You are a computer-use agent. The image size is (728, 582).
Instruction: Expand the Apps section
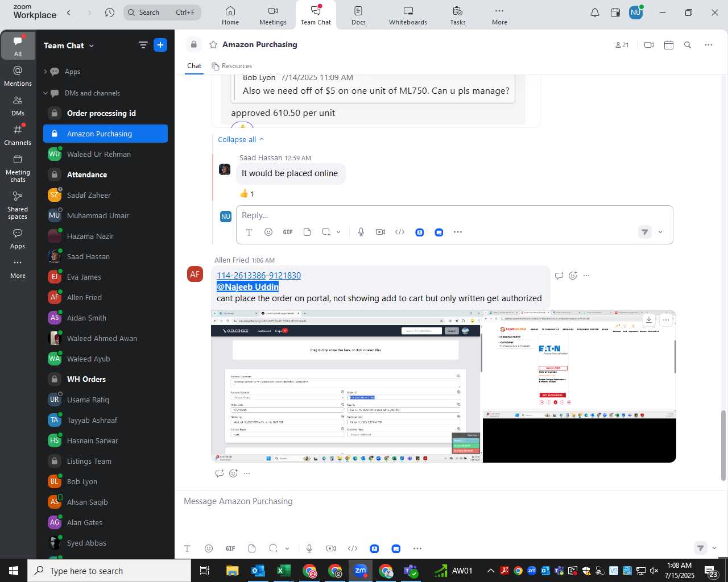coord(45,72)
